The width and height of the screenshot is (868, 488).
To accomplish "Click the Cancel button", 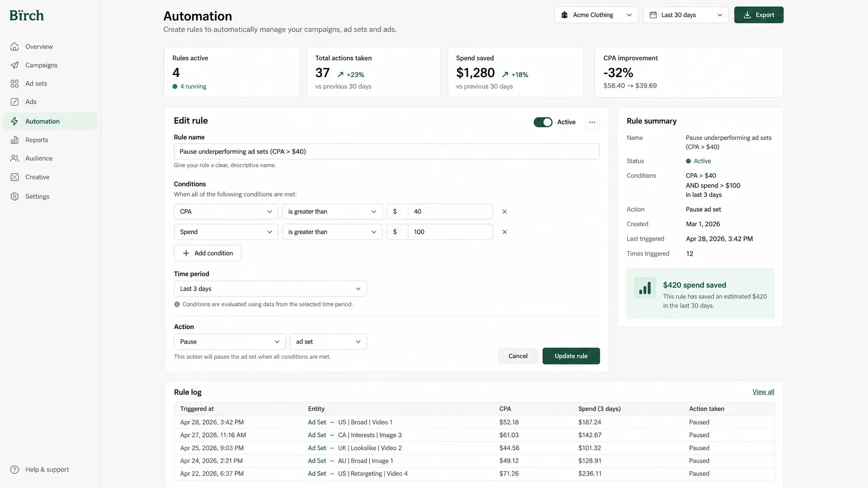I will pyautogui.click(x=518, y=356).
